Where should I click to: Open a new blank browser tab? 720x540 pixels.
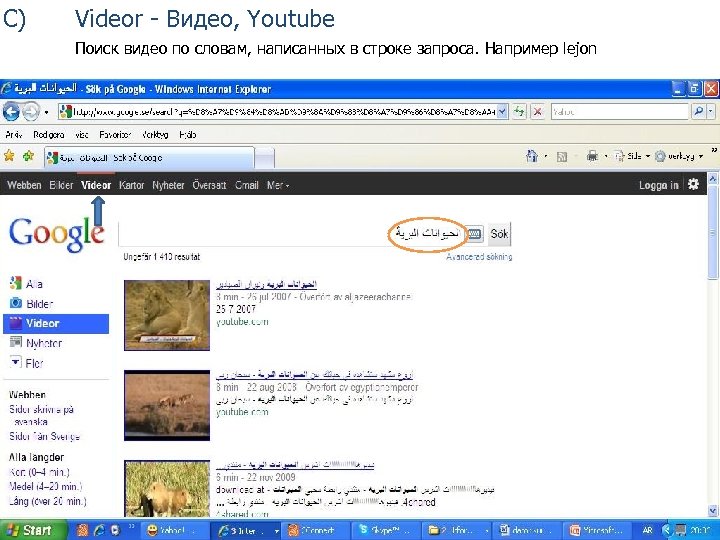[264, 158]
